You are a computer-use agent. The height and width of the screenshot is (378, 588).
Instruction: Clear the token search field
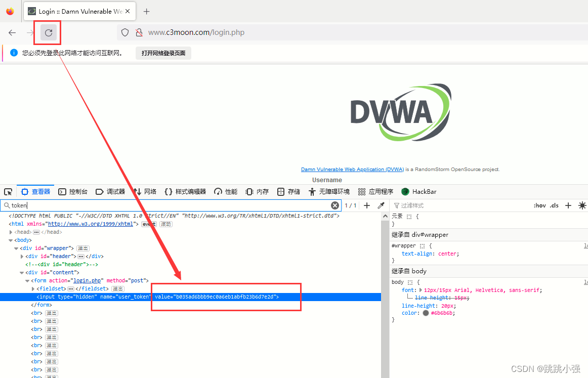[x=335, y=205]
